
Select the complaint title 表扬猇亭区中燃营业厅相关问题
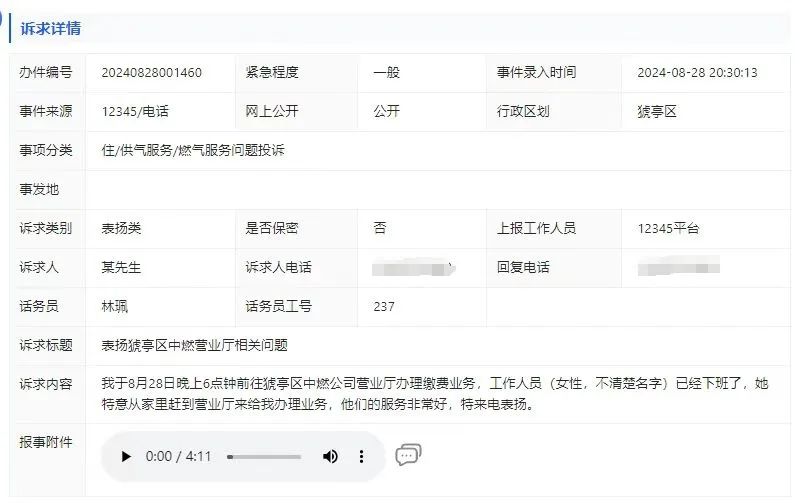click(194, 345)
